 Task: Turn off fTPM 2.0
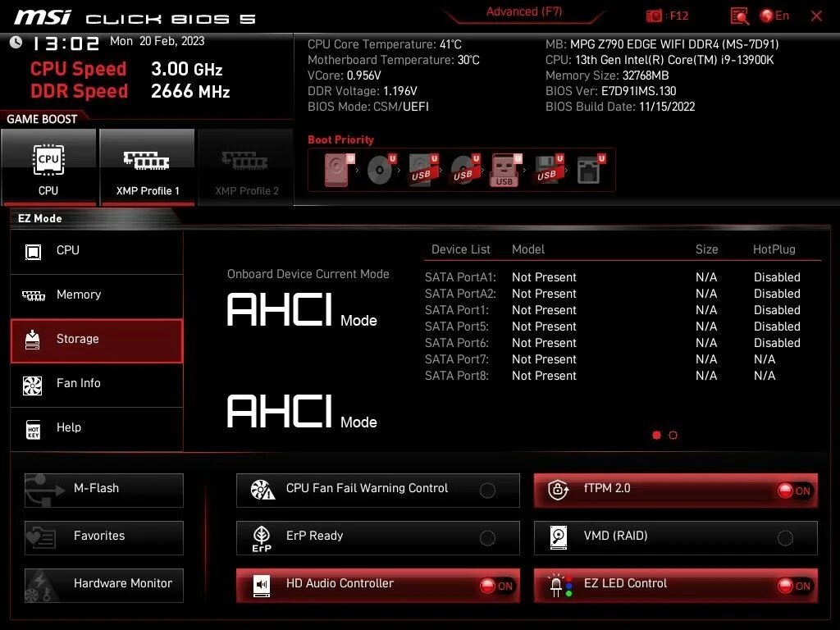(676, 490)
